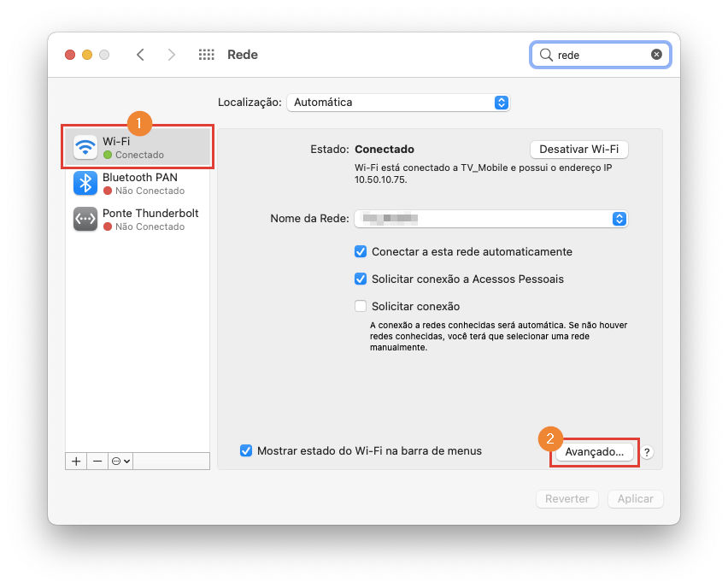Open the Avançado settings
The width and height of the screenshot is (728, 588).
[595, 452]
